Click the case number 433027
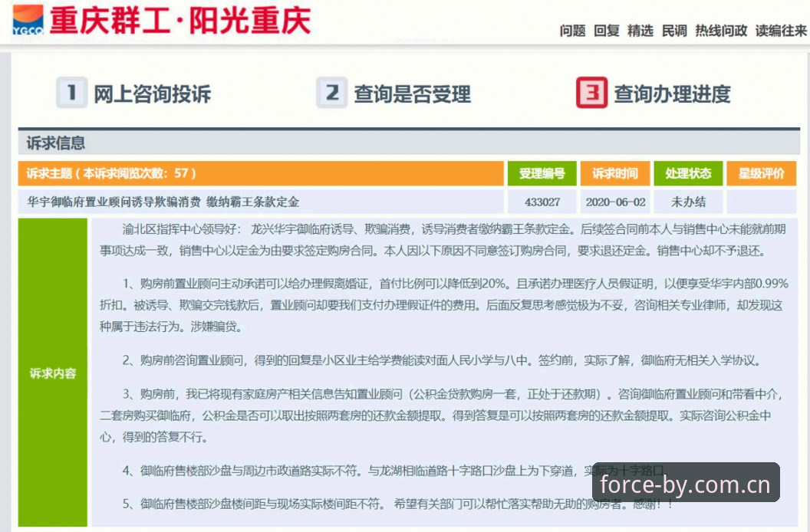 [x=542, y=202]
